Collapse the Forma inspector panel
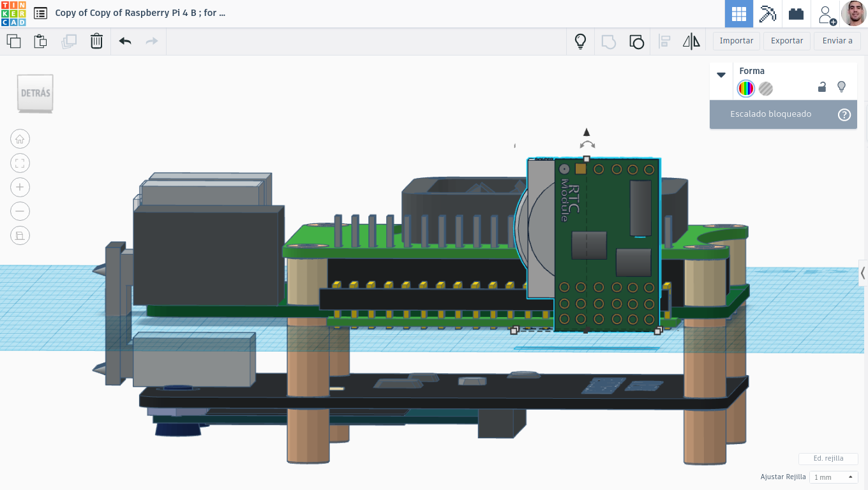Screen dimensions: 868x490 (x=721, y=75)
